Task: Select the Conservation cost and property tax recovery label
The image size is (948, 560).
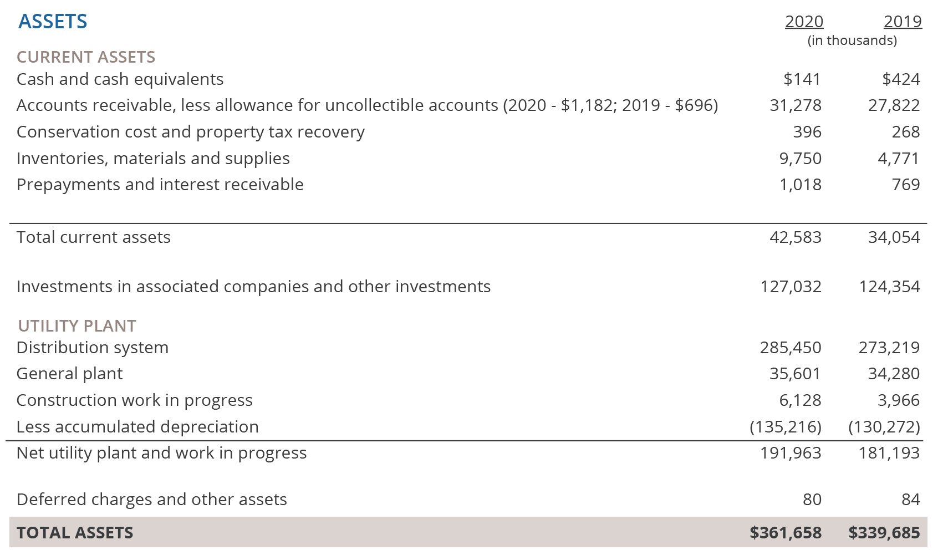Action: [x=191, y=132]
